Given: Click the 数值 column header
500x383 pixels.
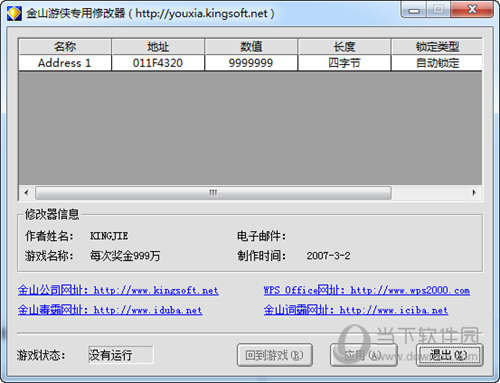Looking at the screenshot, I should [251, 47].
